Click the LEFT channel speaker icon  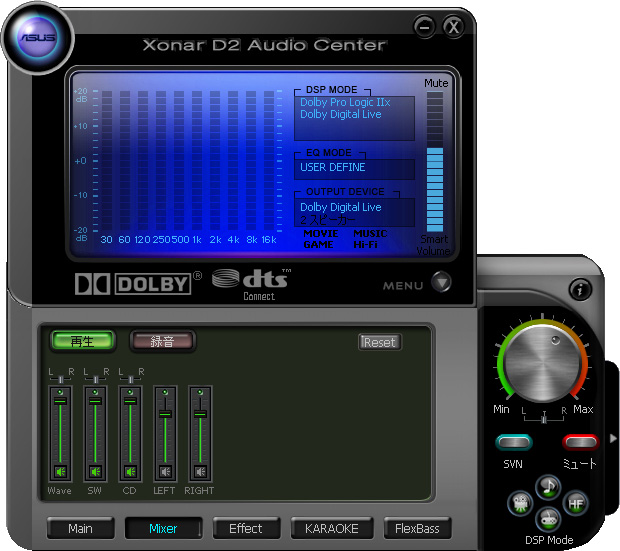pos(165,471)
